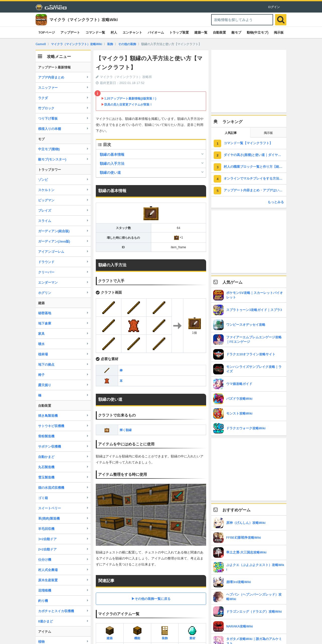Open クリーパー sidebar menu item

pyautogui.click(x=63, y=272)
